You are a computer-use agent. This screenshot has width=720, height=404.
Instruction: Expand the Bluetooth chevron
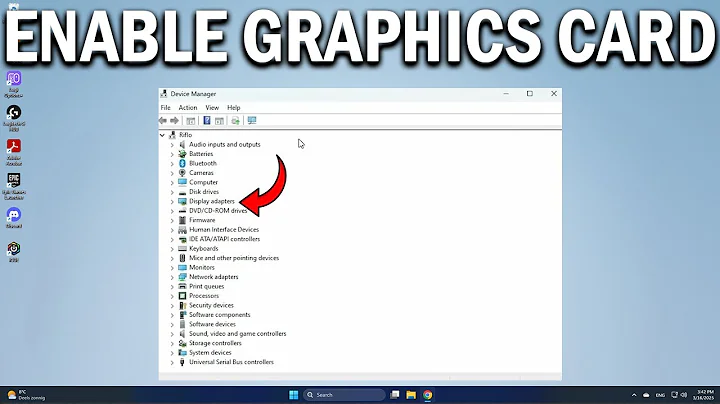[x=172, y=163]
